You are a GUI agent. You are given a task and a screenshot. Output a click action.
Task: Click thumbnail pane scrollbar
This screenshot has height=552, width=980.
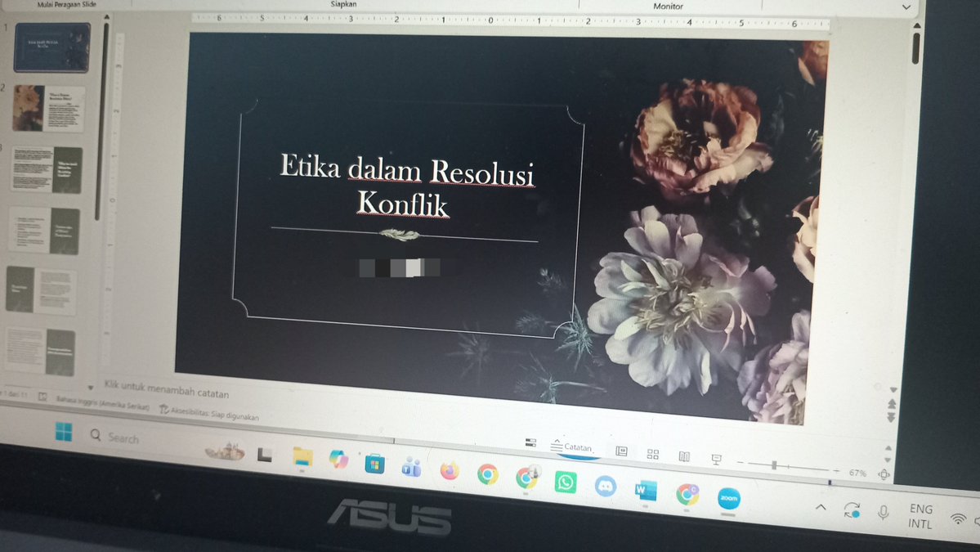[102, 122]
